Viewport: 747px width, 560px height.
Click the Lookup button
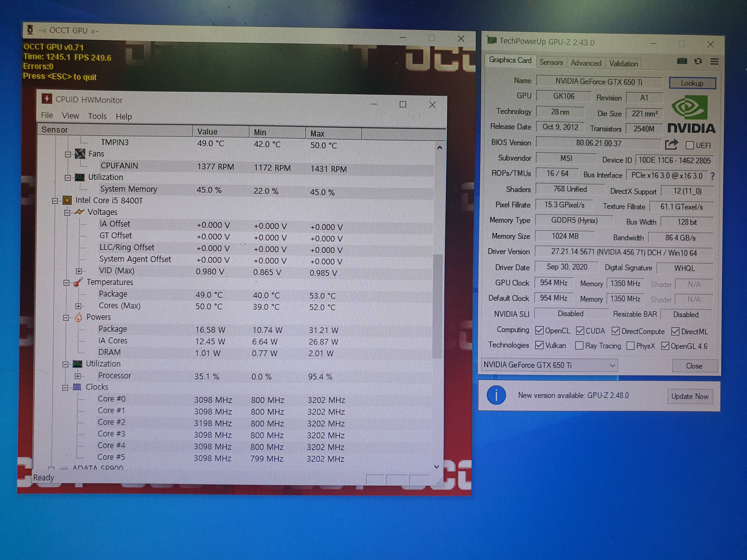692,83
